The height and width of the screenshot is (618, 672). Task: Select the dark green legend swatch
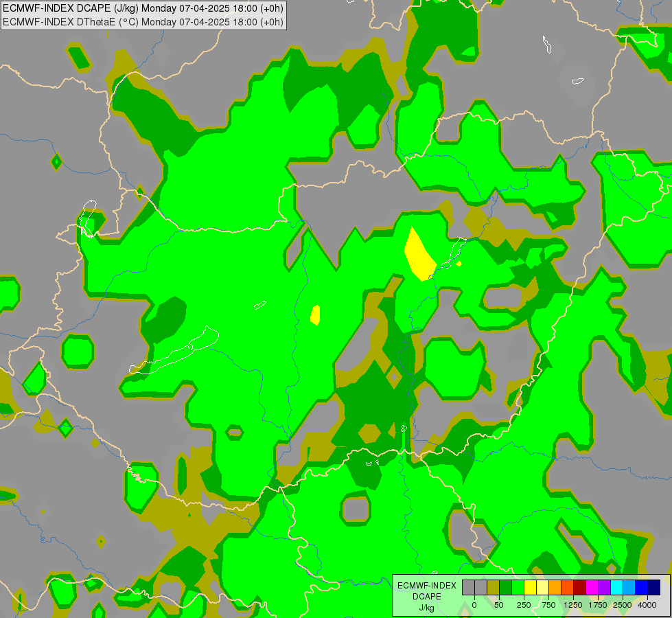505,587
